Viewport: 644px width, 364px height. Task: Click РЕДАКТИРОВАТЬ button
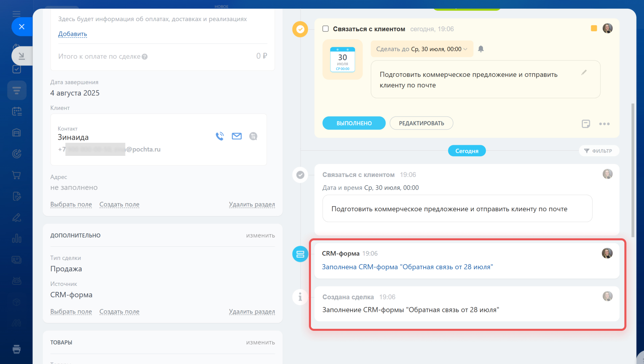(x=421, y=123)
